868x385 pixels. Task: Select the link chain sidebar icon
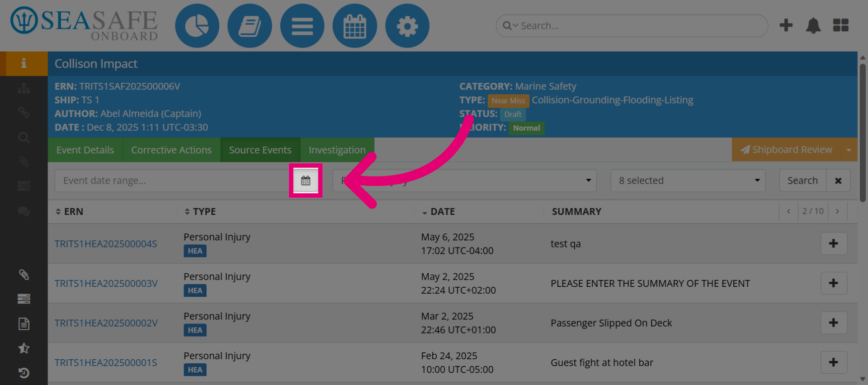[24, 112]
